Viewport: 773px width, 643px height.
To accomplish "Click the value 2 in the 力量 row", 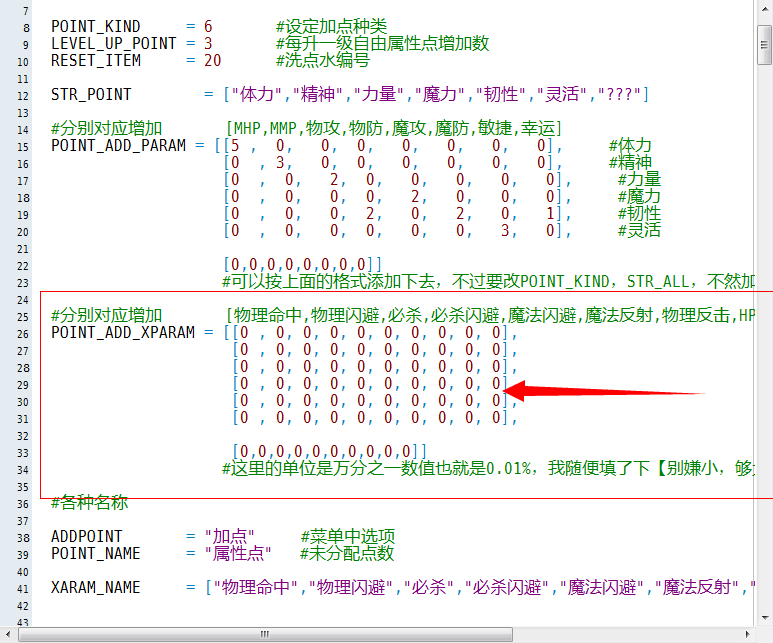I will 334,180.
